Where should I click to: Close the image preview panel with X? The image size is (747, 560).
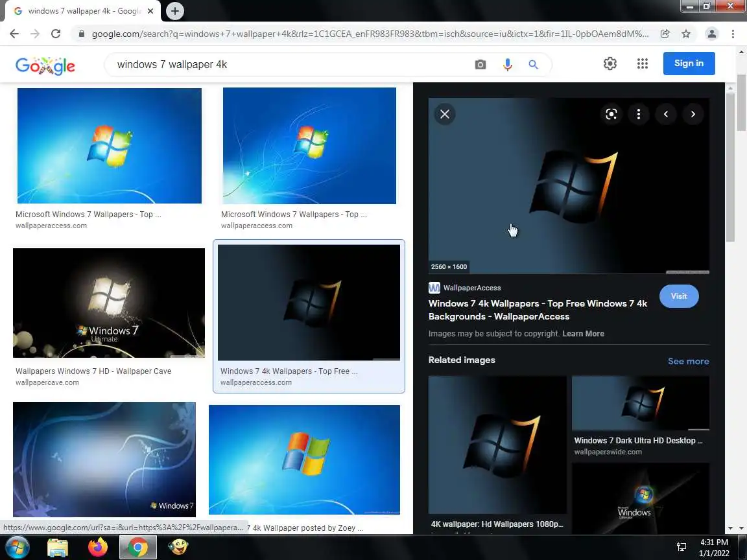click(444, 114)
